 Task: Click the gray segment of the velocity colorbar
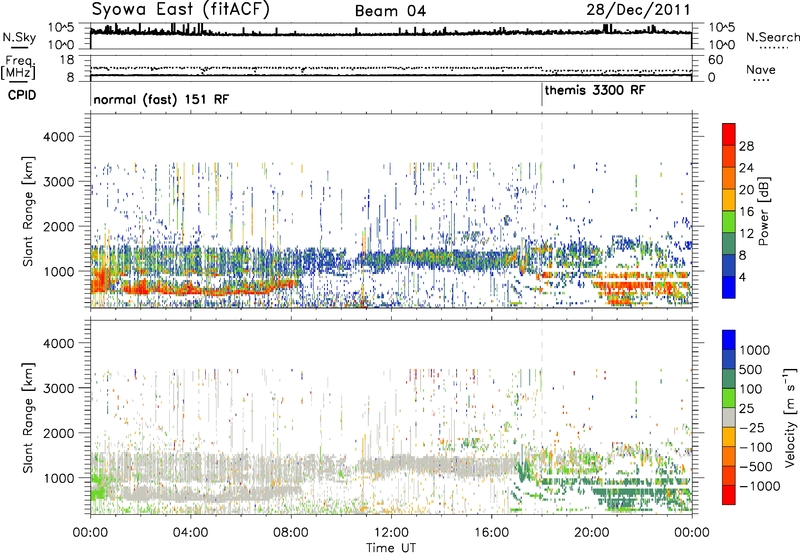[x=729, y=417]
